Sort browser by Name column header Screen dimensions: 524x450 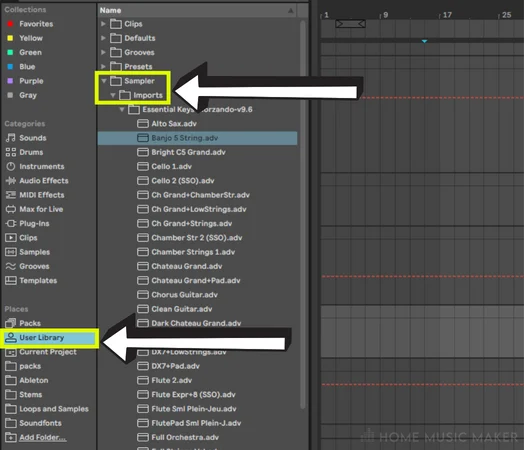pos(197,10)
